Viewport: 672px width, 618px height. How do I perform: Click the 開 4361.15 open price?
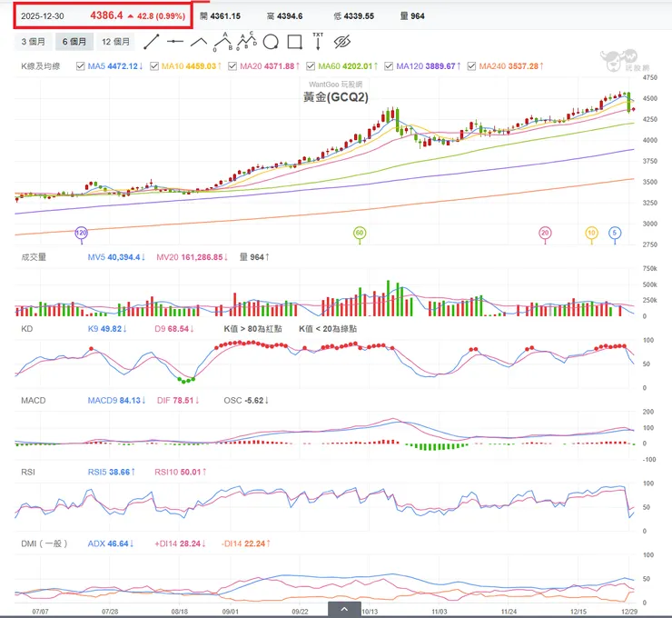tap(221, 16)
